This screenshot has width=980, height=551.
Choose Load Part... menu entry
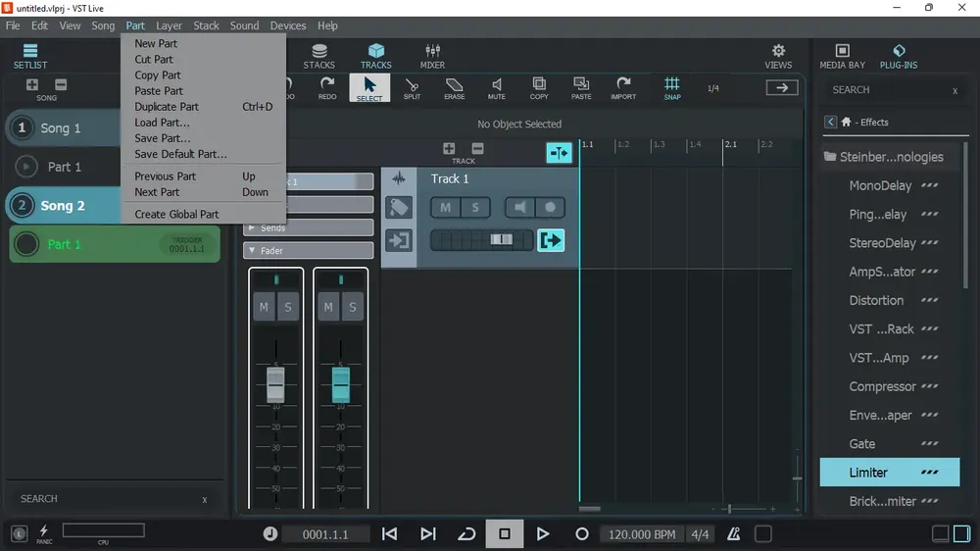[203, 123]
